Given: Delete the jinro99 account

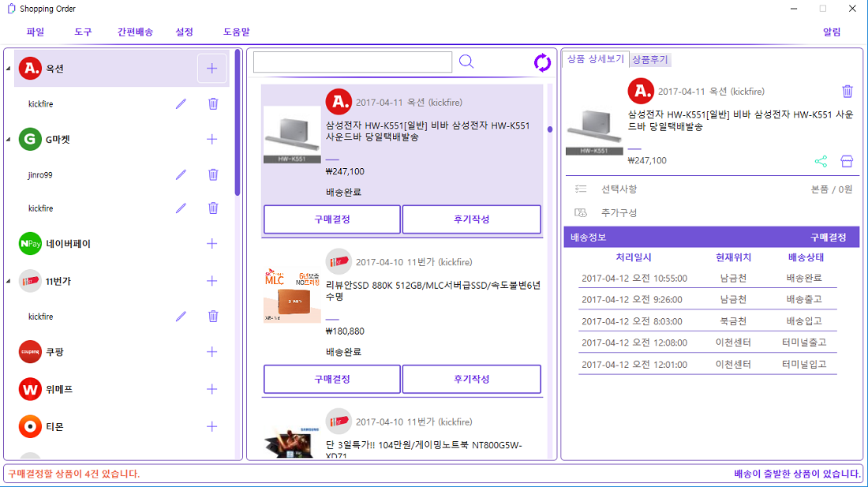Looking at the screenshot, I should coord(213,175).
